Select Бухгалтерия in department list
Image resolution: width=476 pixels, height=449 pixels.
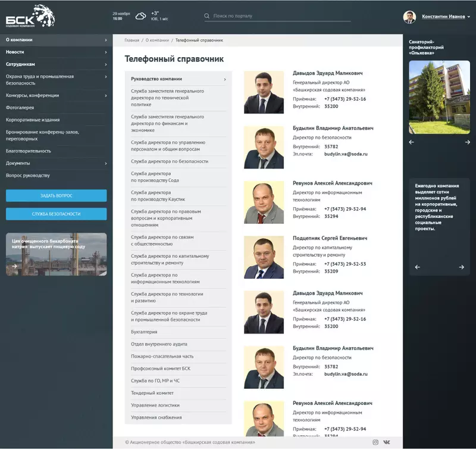[x=144, y=332]
